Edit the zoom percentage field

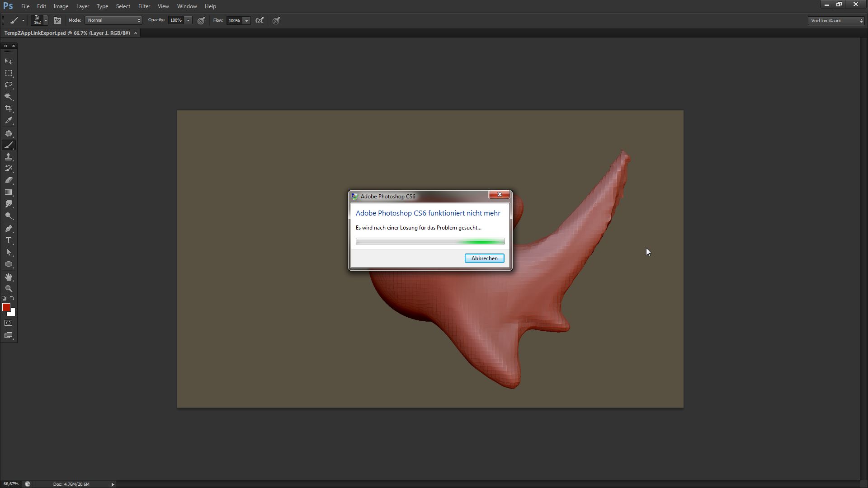(11, 484)
